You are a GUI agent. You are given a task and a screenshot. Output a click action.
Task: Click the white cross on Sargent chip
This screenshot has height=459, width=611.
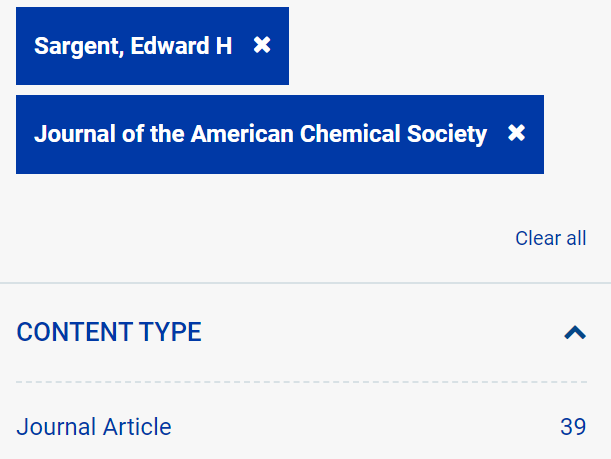point(262,45)
